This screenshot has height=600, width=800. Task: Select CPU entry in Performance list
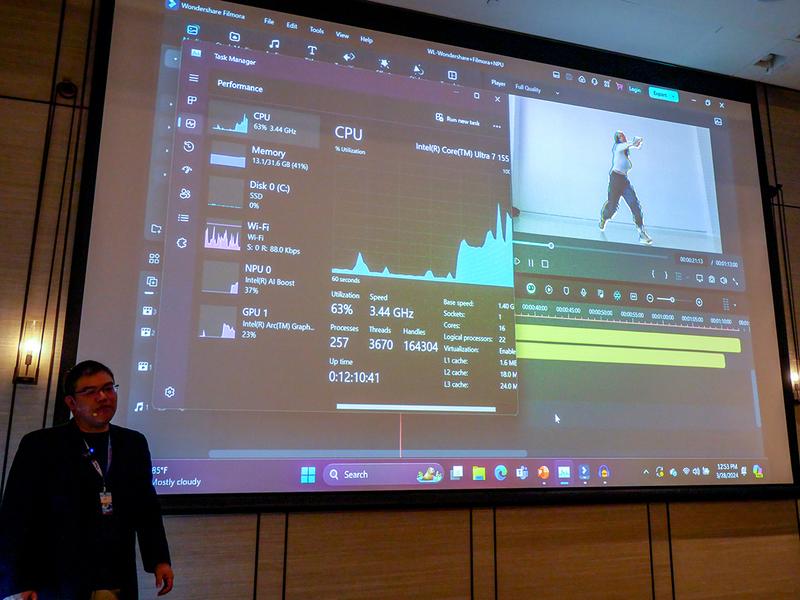[x=264, y=123]
